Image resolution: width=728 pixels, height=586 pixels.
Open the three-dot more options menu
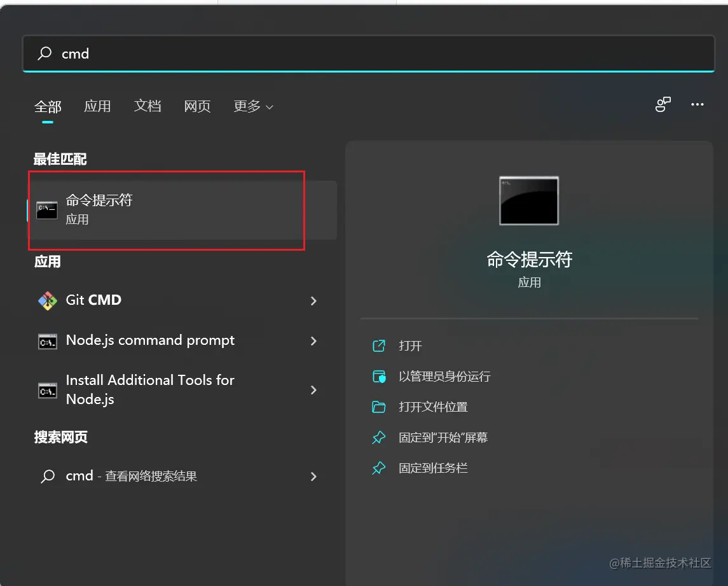[x=697, y=104]
